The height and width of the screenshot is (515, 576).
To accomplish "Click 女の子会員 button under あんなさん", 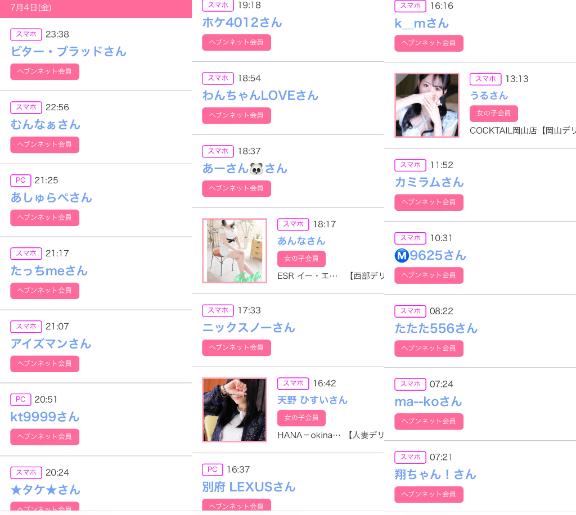I will [x=301, y=259].
